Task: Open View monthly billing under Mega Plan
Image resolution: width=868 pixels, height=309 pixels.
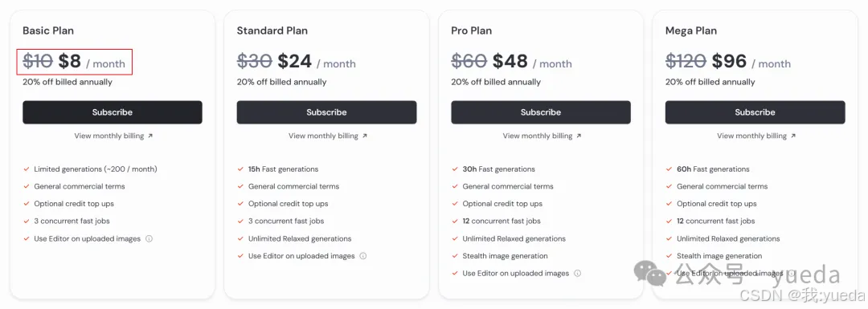Action: click(751, 136)
